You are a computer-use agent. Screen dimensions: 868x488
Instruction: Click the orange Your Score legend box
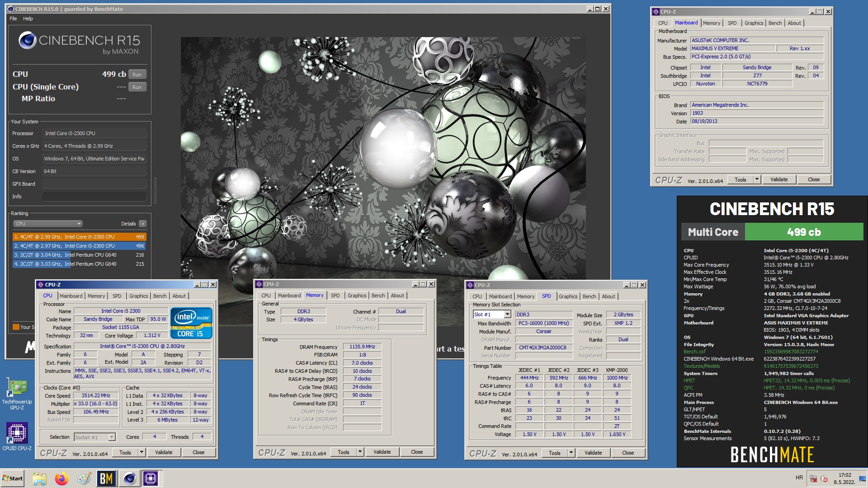tap(16, 327)
